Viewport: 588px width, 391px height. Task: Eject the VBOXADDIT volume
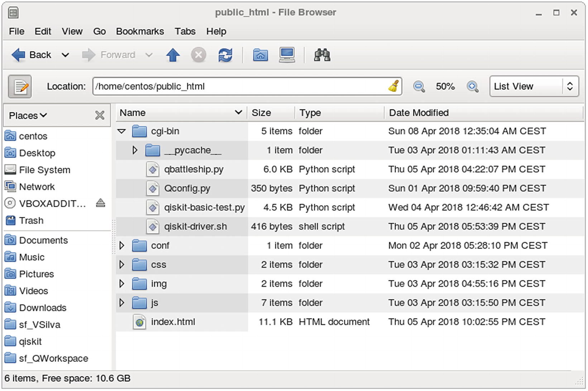pos(101,203)
